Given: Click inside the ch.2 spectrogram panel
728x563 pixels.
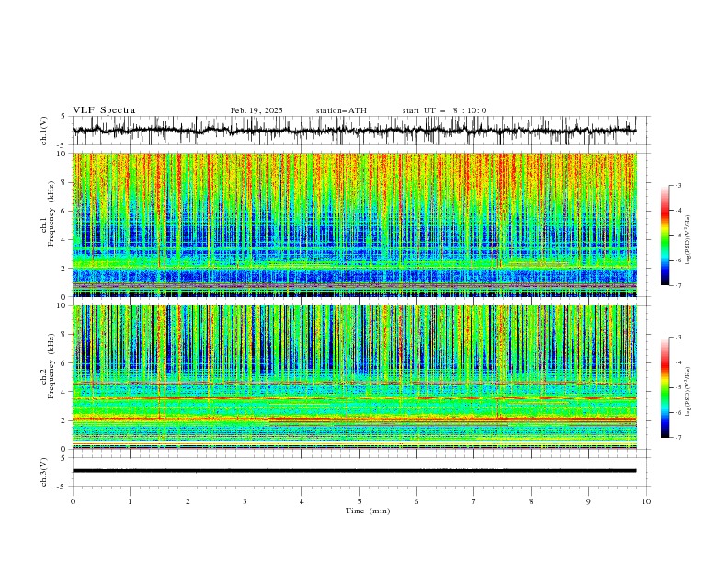Looking at the screenshot, I should click(x=354, y=377).
